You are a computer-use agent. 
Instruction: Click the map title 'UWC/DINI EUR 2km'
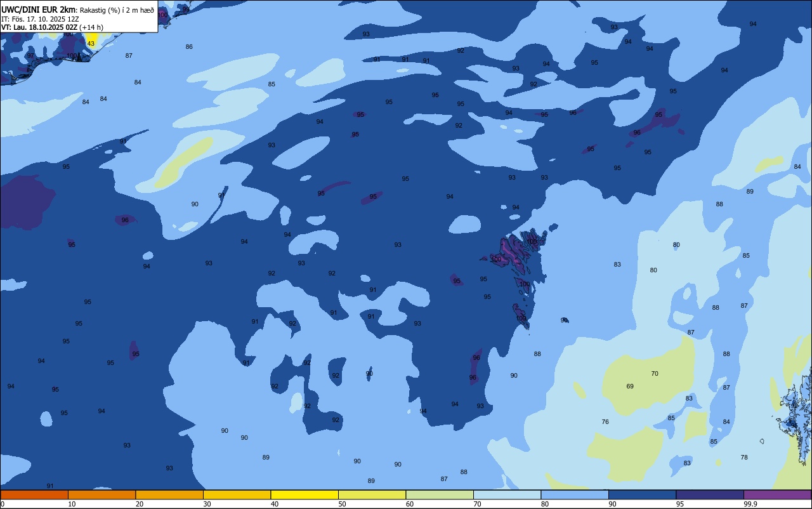pos(38,10)
